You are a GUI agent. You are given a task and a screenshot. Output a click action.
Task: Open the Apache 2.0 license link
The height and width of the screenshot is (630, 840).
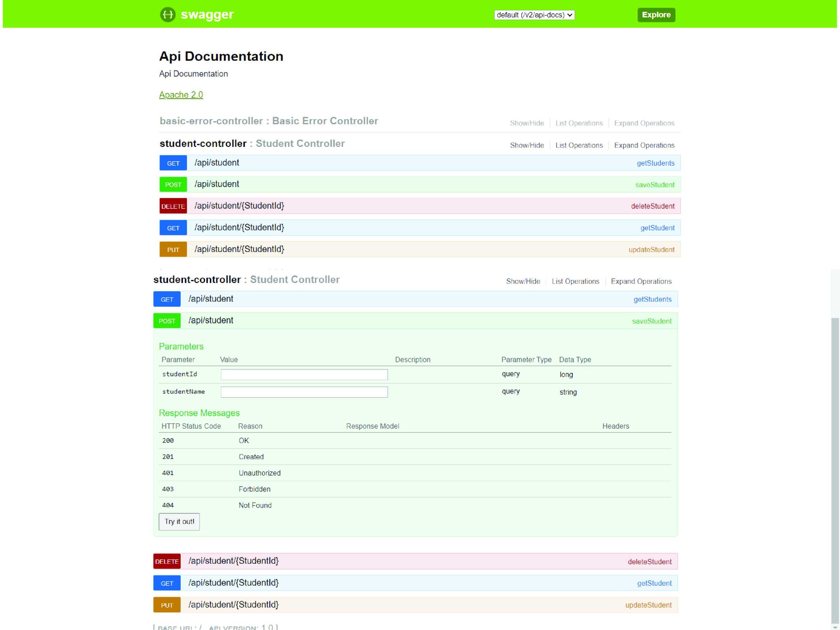coord(181,95)
